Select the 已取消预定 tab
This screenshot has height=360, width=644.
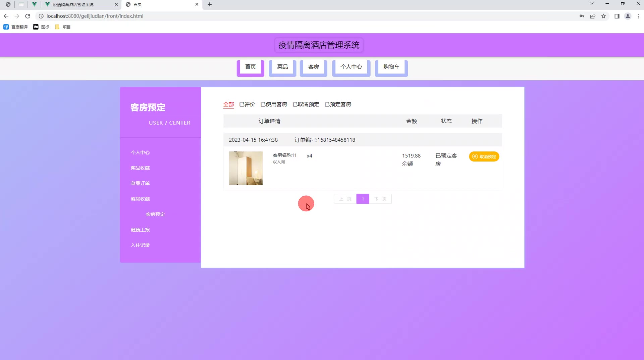[306, 104]
